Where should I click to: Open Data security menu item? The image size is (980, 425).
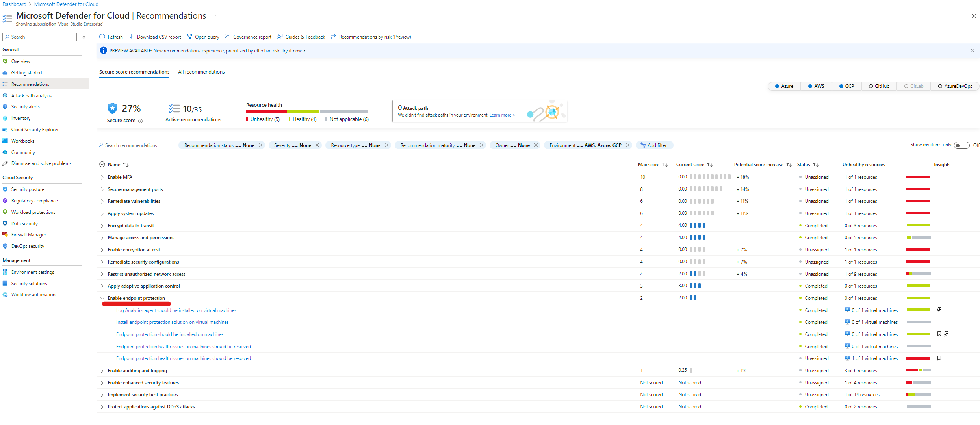click(24, 224)
